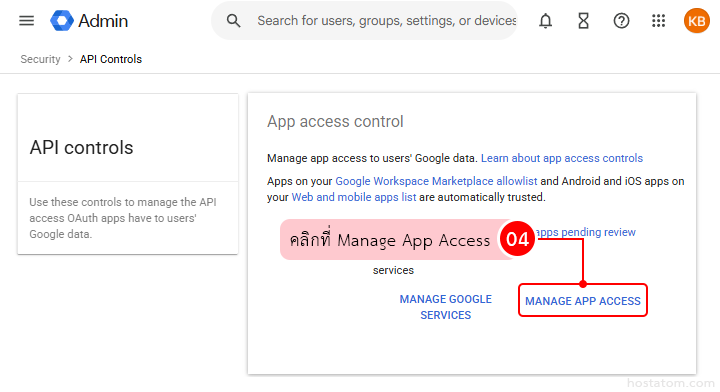The image size is (720, 392).
Task: Open Web and mobile apps list link
Action: pos(354,197)
